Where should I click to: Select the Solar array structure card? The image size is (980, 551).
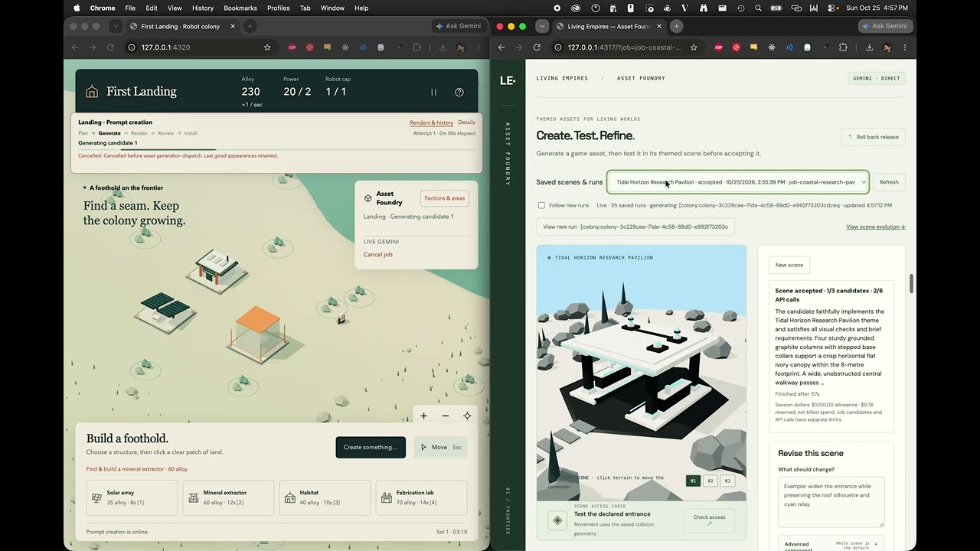tap(132, 497)
